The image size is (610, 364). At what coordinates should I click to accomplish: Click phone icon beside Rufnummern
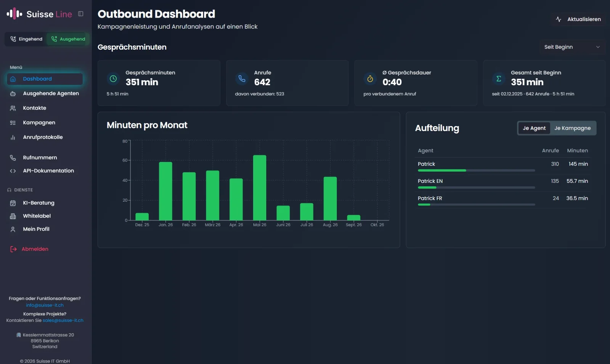(x=13, y=158)
